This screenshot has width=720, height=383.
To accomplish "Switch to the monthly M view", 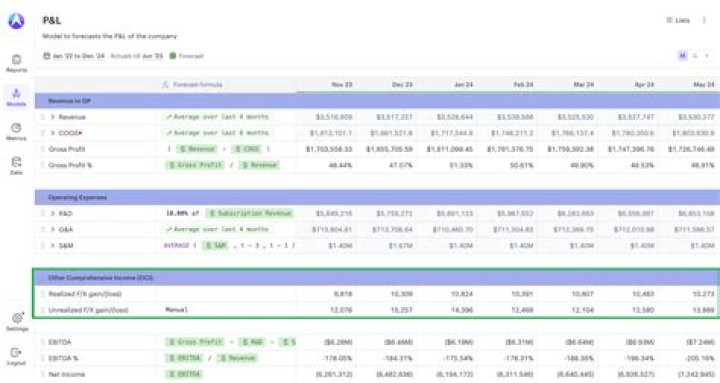I will click(683, 56).
